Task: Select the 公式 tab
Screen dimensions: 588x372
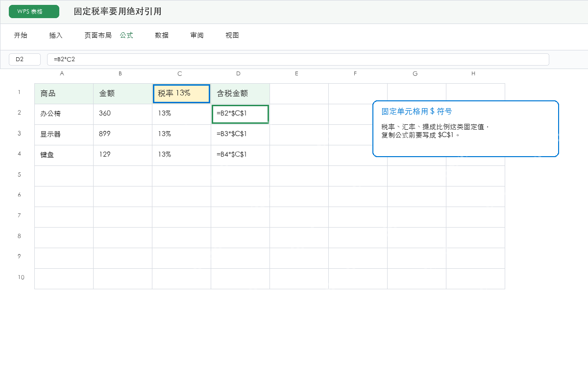Action: [x=126, y=35]
